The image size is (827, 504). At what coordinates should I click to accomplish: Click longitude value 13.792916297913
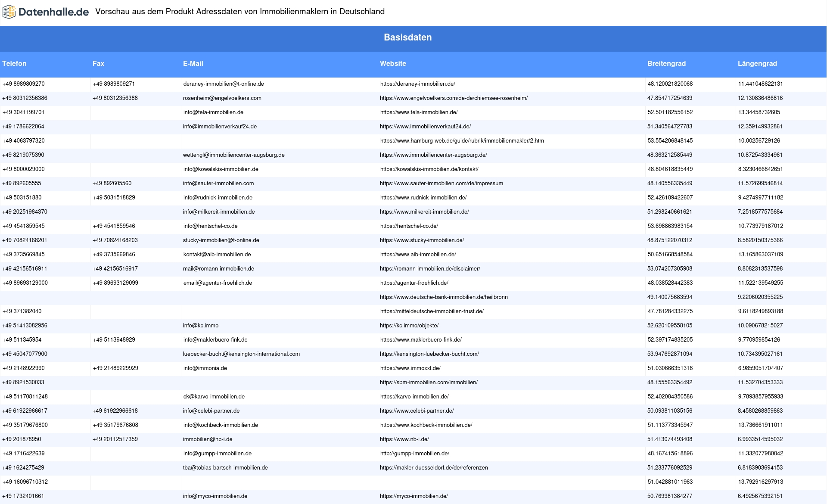tap(761, 482)
